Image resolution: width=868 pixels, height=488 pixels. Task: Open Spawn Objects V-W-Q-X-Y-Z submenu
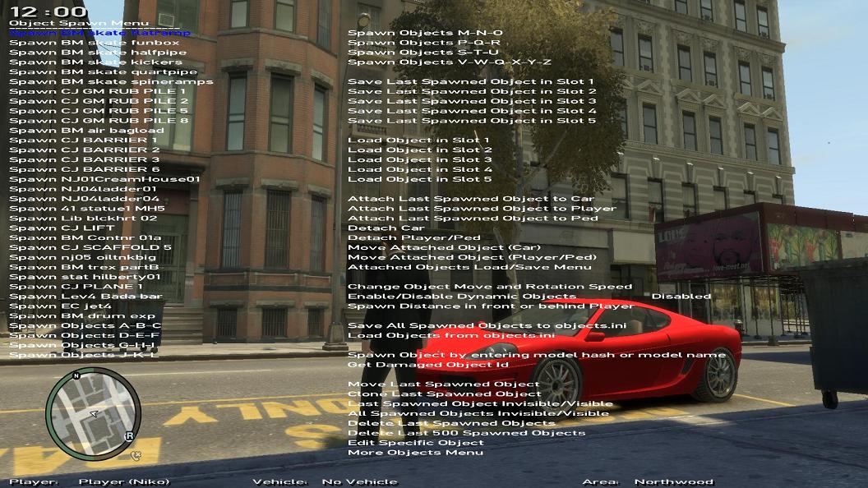449,62
